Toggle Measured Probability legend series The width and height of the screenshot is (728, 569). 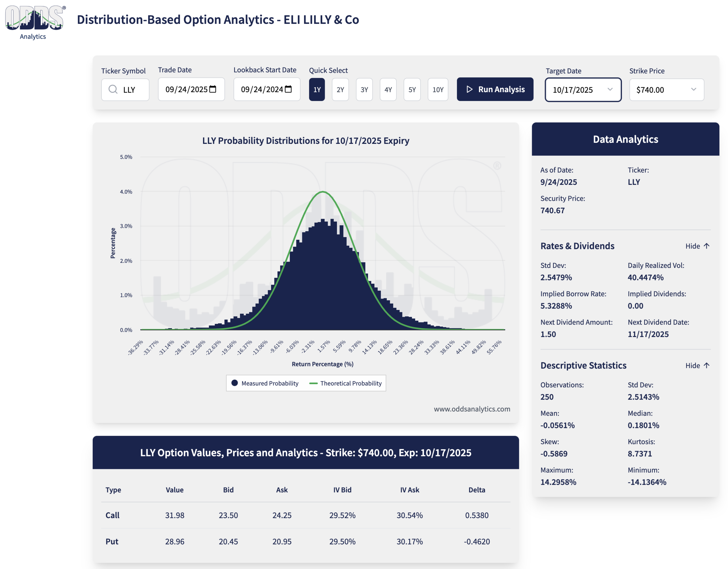265,383
